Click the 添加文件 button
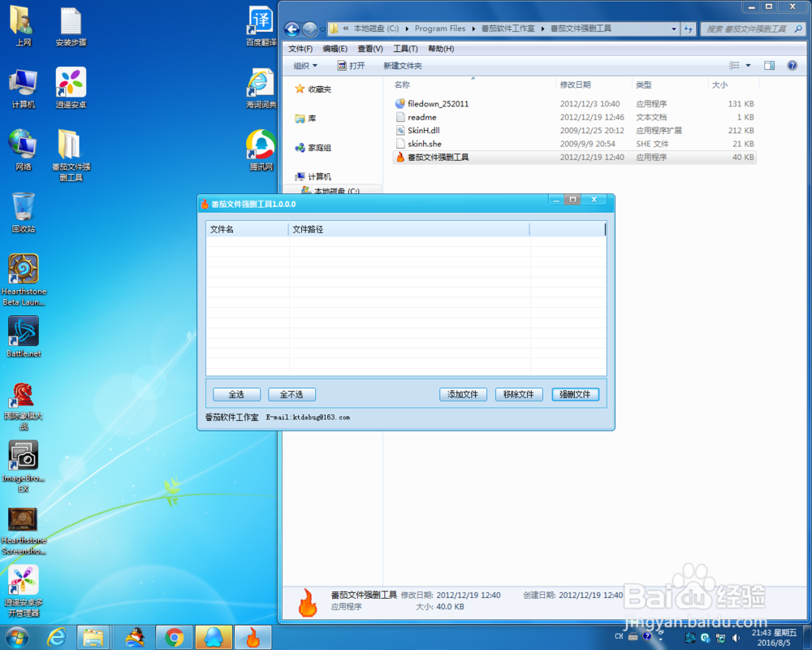 (x=463, y=394)
